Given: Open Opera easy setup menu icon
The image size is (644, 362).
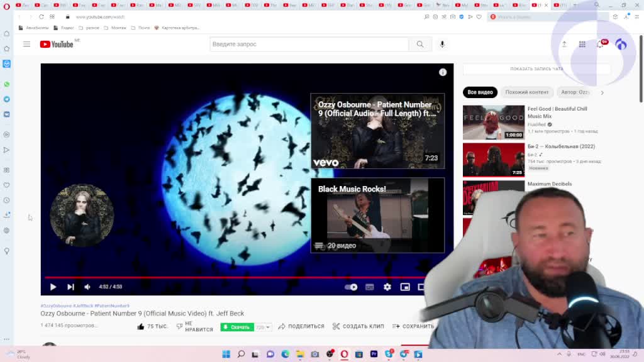Looking at the screenshot, I should coord(637,17).
